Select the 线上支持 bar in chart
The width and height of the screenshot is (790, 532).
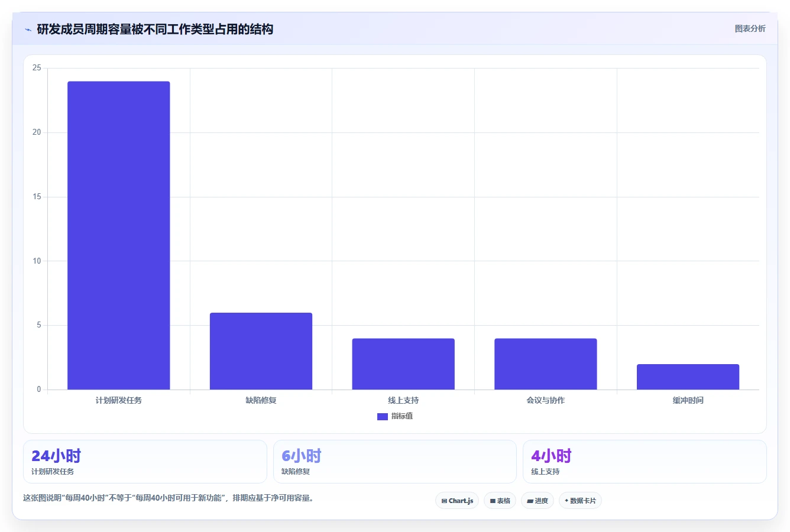(403, 364)
